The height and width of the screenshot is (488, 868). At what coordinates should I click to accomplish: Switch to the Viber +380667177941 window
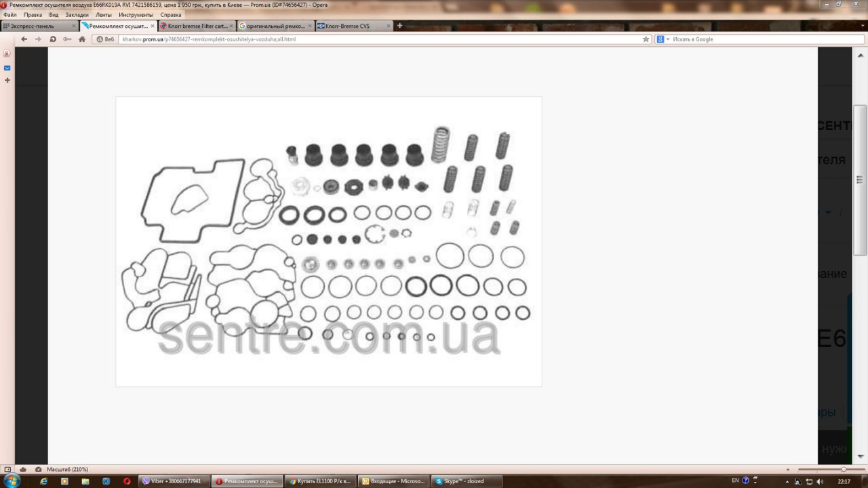tap(172, 481)
